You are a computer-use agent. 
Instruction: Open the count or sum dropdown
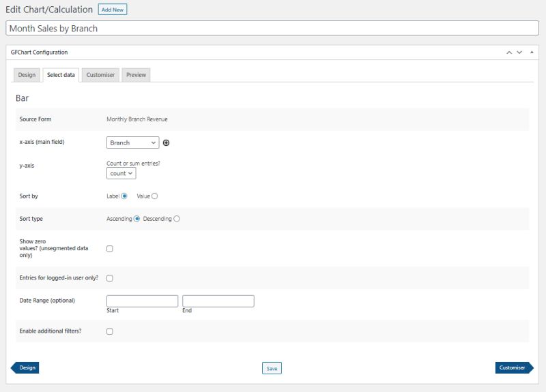coord(121,173)
